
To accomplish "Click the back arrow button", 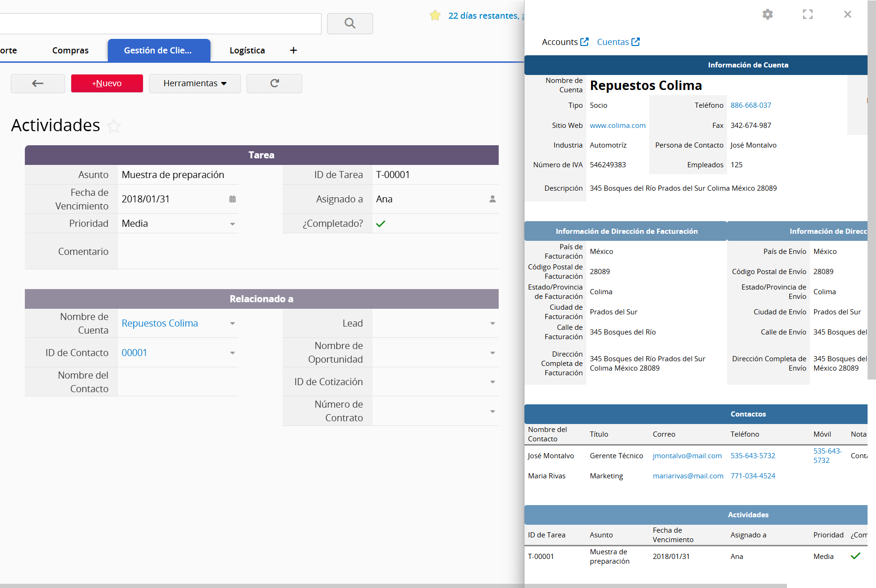I will pos(38,83).
